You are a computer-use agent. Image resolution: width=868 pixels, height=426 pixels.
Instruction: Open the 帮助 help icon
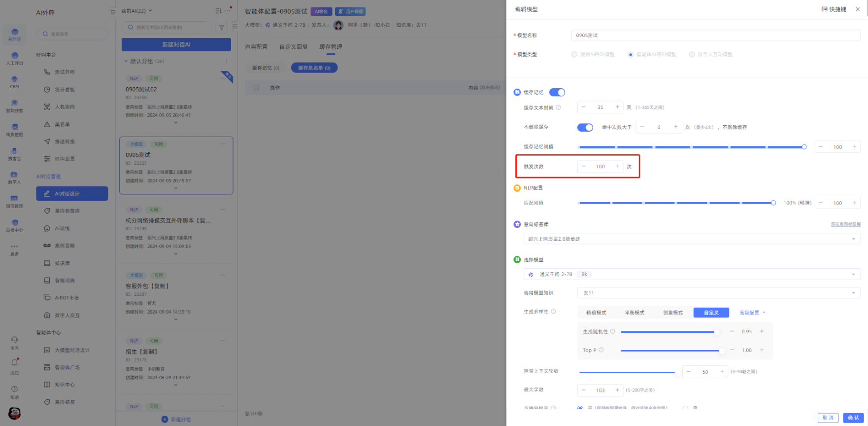(14, 389)
